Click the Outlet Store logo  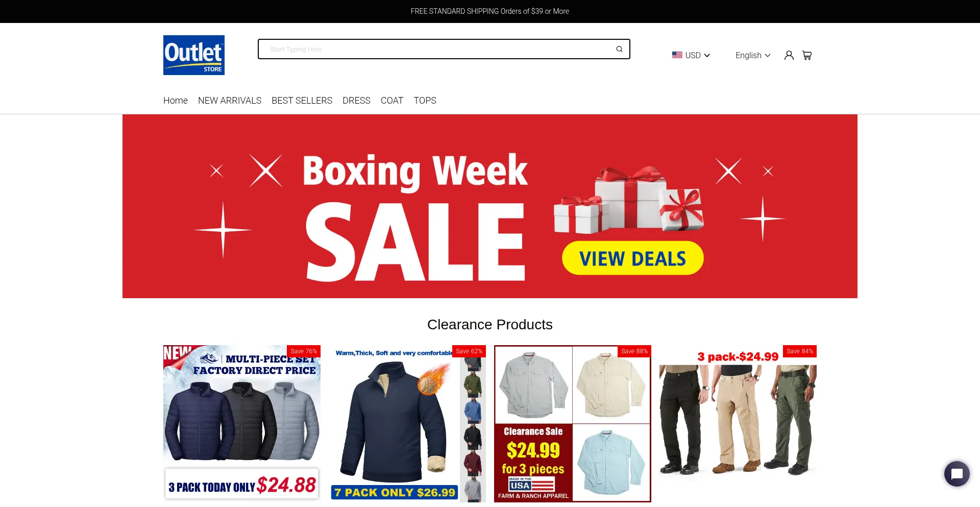pos(194,55)
